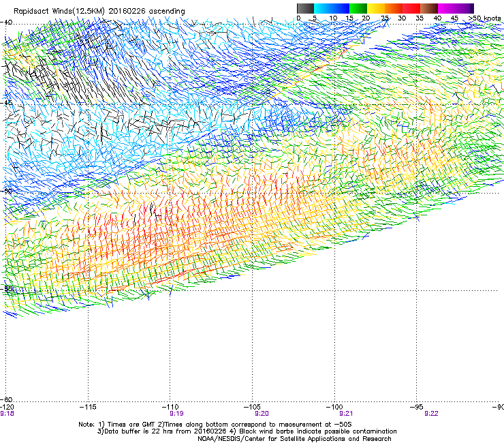
Task: Click the 9:22 purple time label
Action: tap(431, 414)
